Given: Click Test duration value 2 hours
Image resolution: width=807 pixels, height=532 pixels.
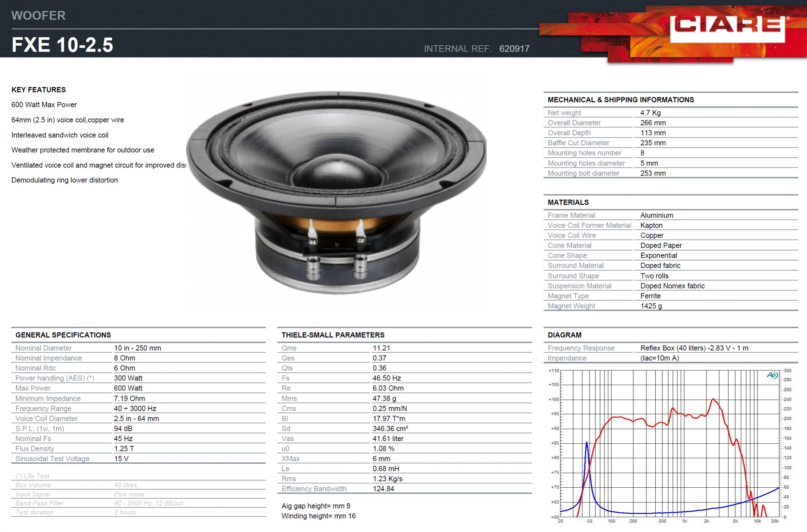Looking at the screenshot, I should (125, 512).
